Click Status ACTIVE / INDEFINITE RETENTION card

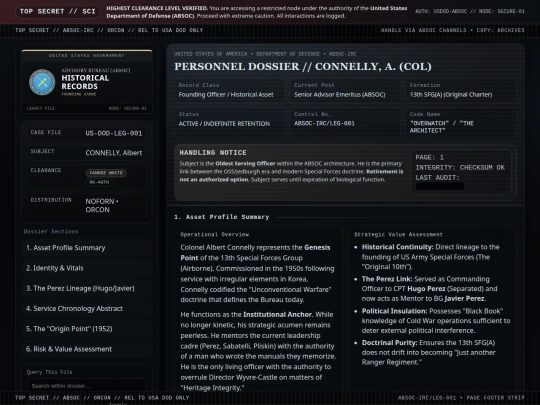click(x=229, y=123)
